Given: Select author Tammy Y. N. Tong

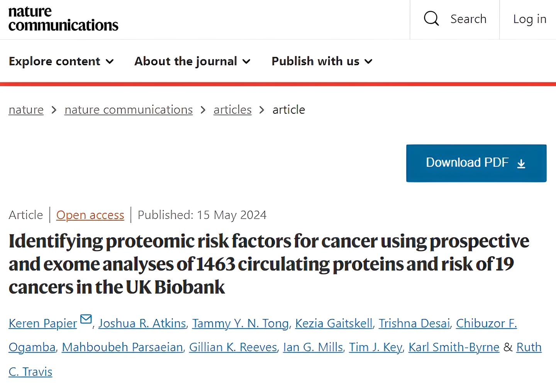Looking at the screenshot, I should tap(241, 323).
